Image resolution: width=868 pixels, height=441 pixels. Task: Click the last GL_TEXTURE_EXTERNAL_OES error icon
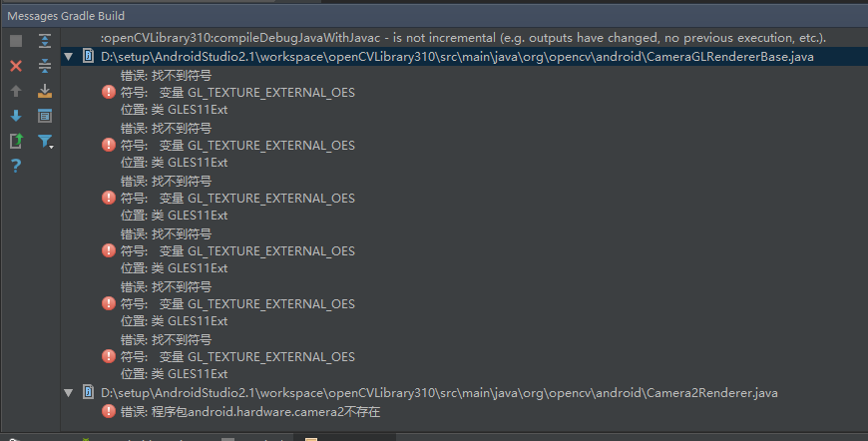(x=108, y=356)
